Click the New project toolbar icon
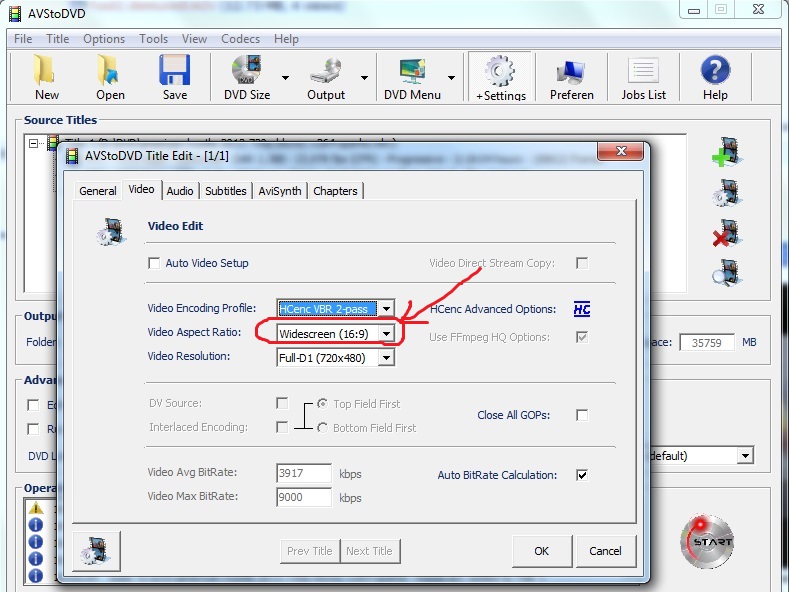789x592 pixels. pyautogui.click(x=46, y=78)
